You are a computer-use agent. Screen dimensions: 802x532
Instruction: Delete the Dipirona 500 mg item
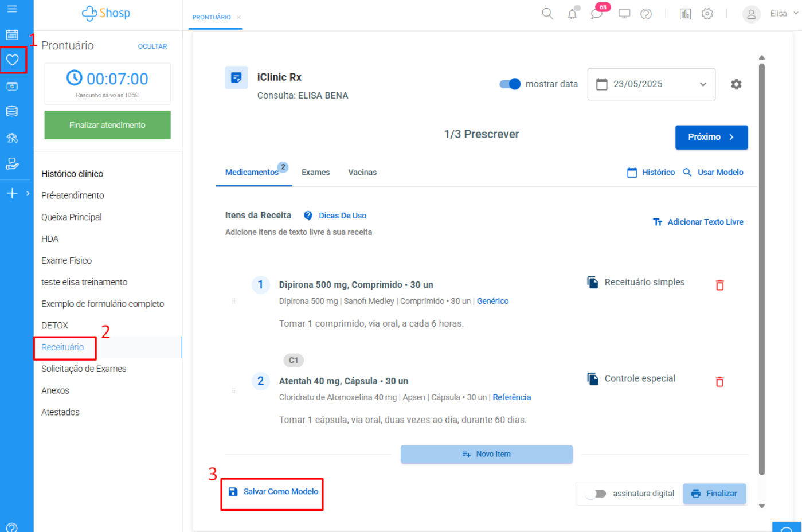719,285
